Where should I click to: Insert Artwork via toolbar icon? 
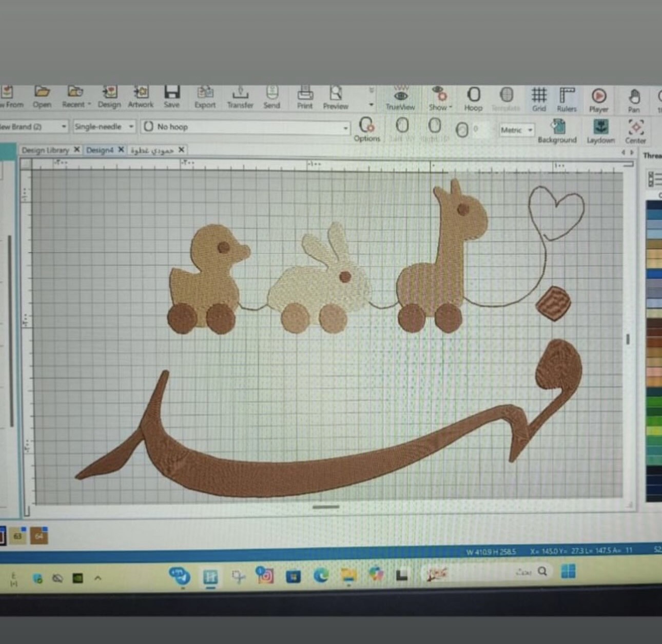tap(141, 97)
